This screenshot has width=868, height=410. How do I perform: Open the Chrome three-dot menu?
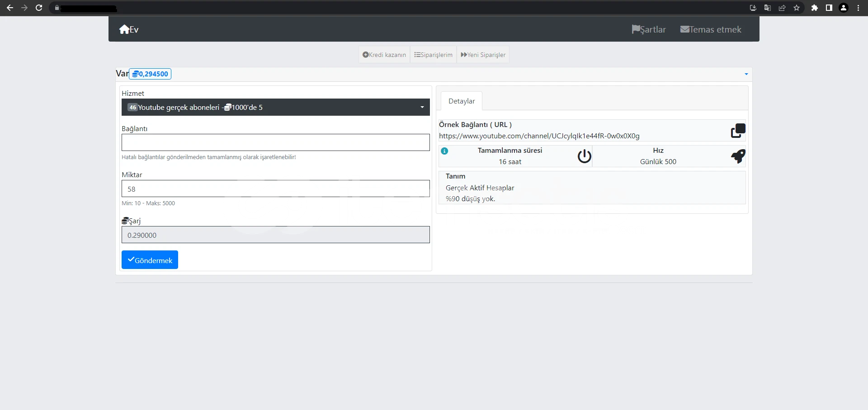coord(858,8)
